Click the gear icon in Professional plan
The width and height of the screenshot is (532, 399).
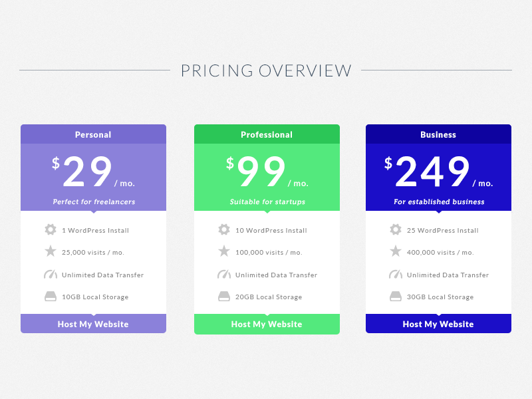pyautogui.click(x=224, y=229)
